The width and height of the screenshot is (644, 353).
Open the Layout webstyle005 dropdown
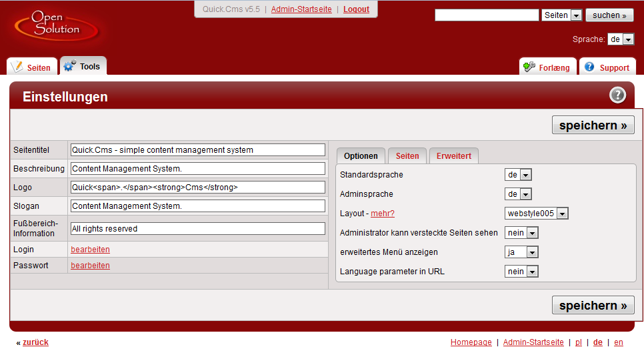536,214
